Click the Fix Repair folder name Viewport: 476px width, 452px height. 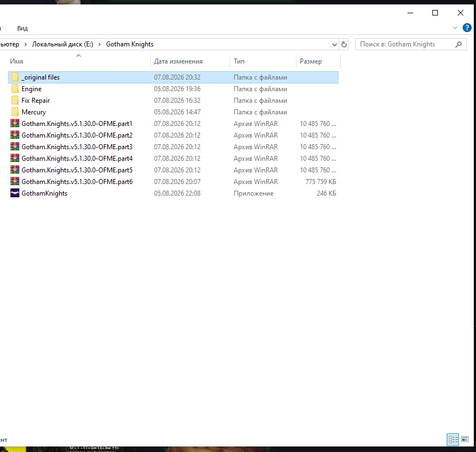point(35,101)
